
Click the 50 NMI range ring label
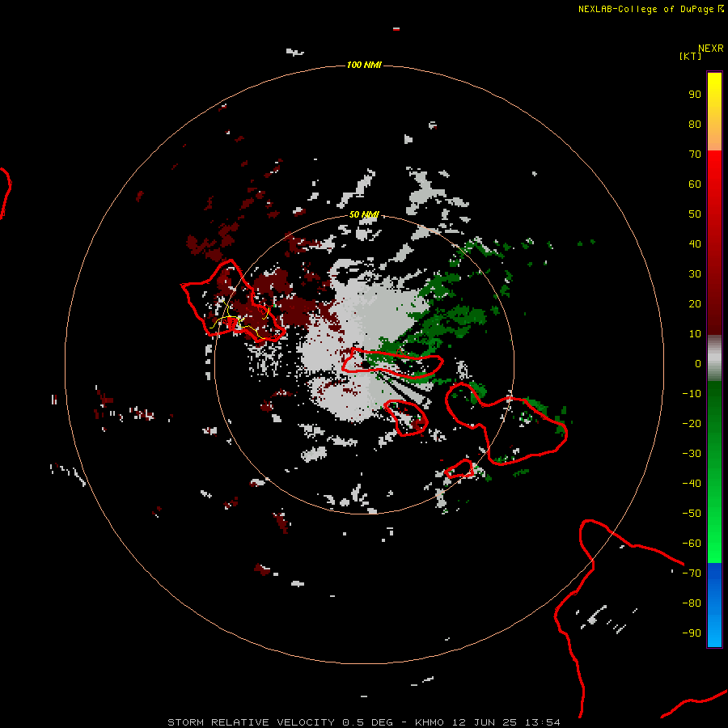tap(364, 214)
